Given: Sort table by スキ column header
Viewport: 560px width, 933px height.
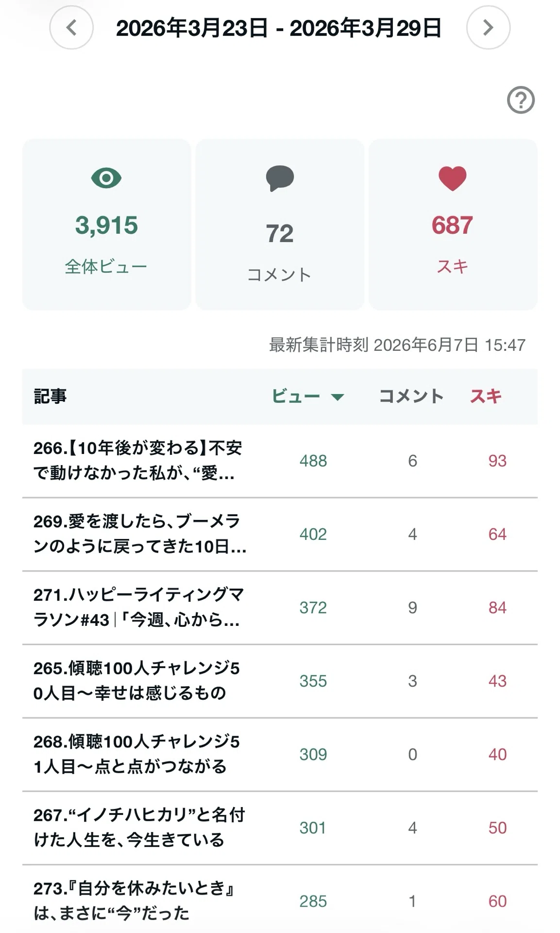Looking at the screenshot, I should coord(485,397).
